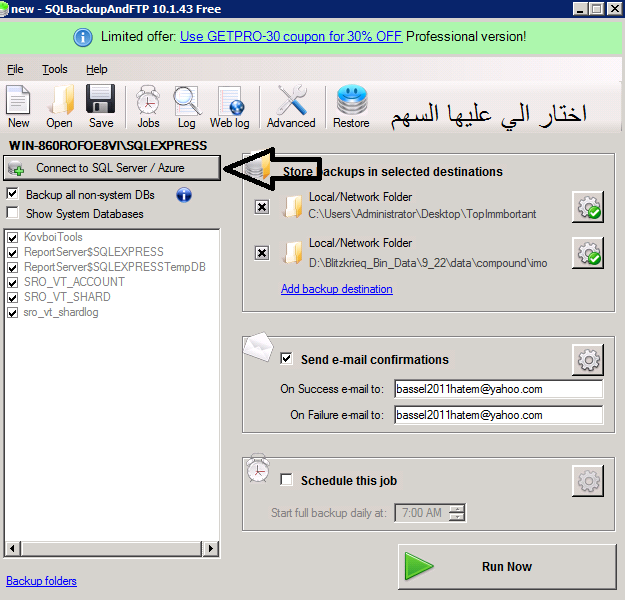Open the schedule job settings gear

[588, 481]
